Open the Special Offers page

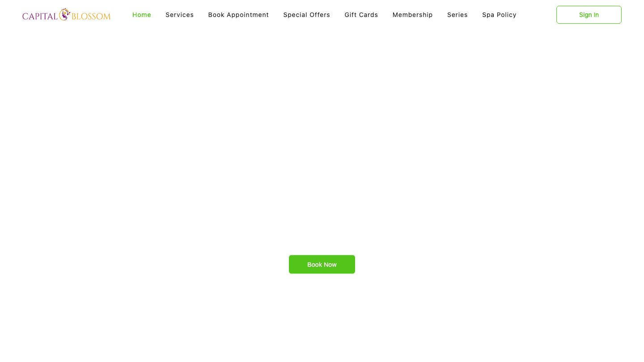307,15
